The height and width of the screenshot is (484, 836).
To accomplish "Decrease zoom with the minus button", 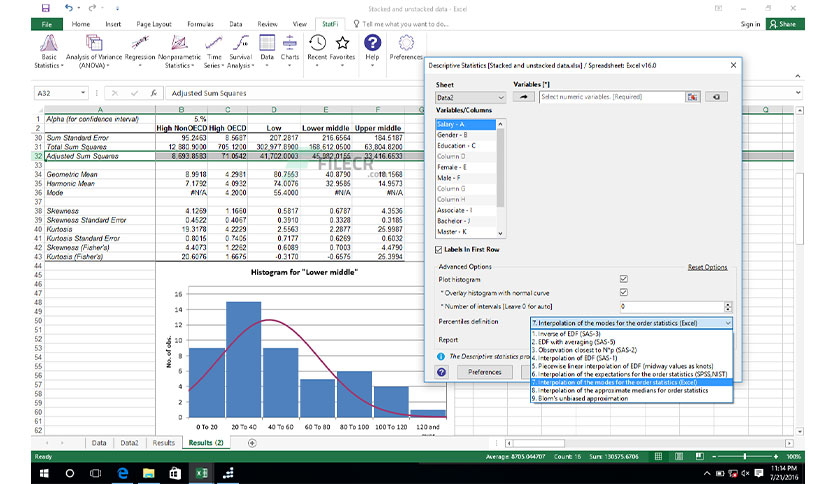I will point(714,457).
